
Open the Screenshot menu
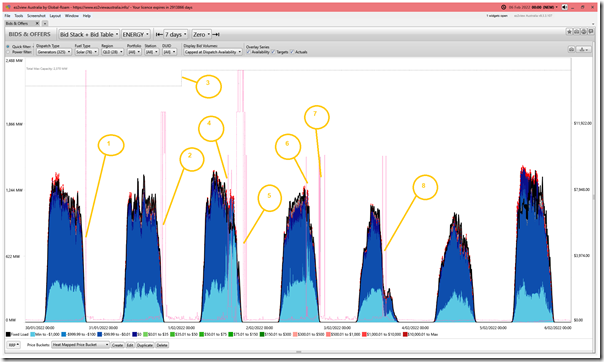tap(36, 16)
